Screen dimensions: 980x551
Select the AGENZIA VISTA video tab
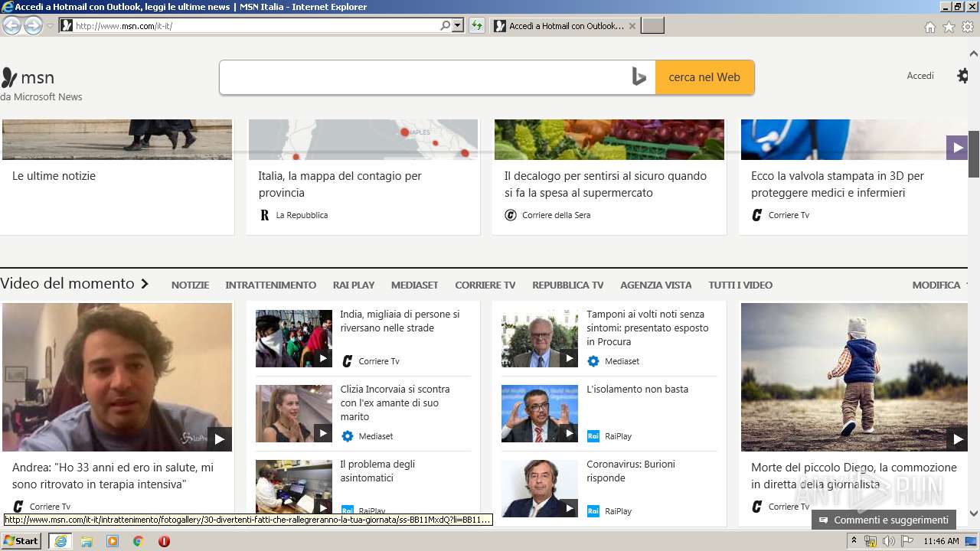click(656, 285)
